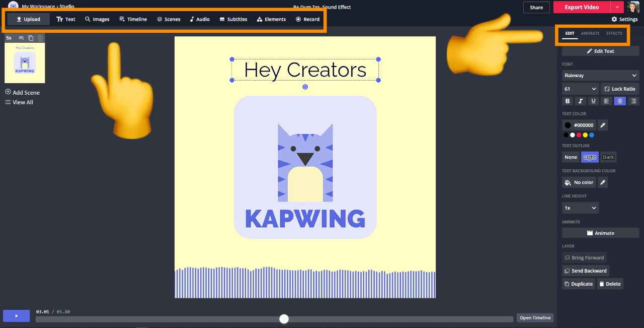Screen dimensions: 644x328
Task: Switch to the ANIMATE tab
Action: (590, 33)
